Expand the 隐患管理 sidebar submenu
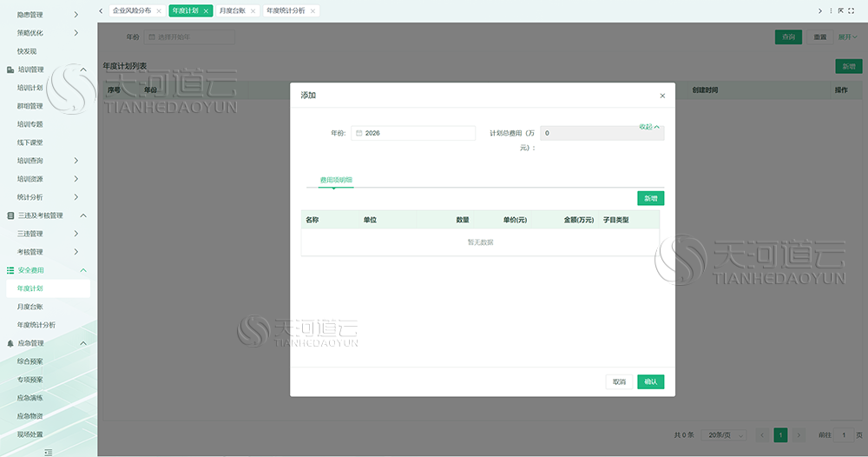The width and height of the screenshot is (868, 457). pos(76,15)
